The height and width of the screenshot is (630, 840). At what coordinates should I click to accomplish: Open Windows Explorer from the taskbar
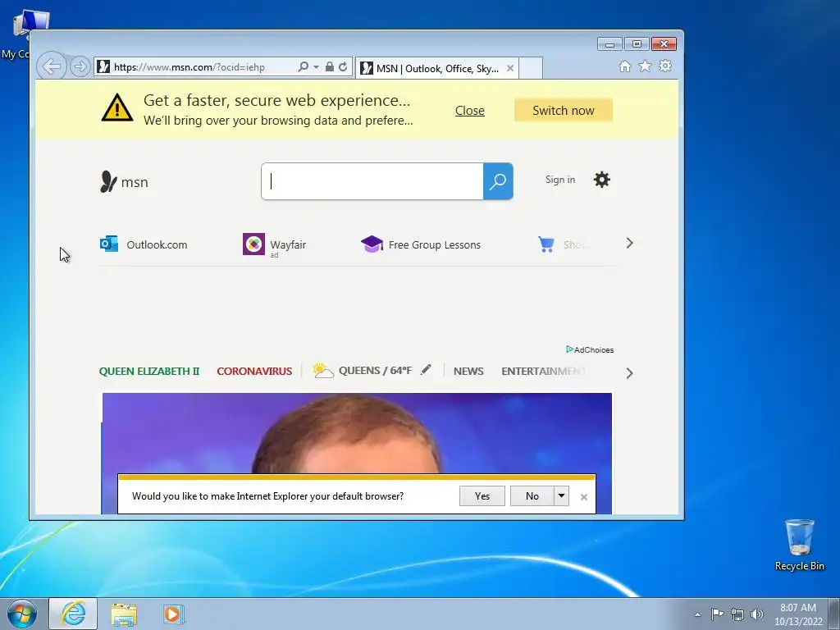[124, 614]
